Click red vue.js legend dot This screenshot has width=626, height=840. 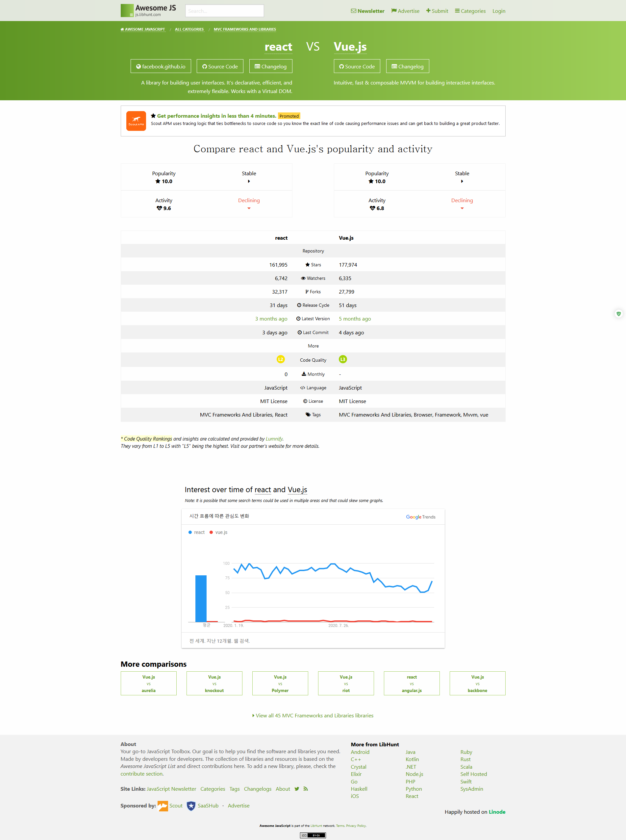coord(211,532)
